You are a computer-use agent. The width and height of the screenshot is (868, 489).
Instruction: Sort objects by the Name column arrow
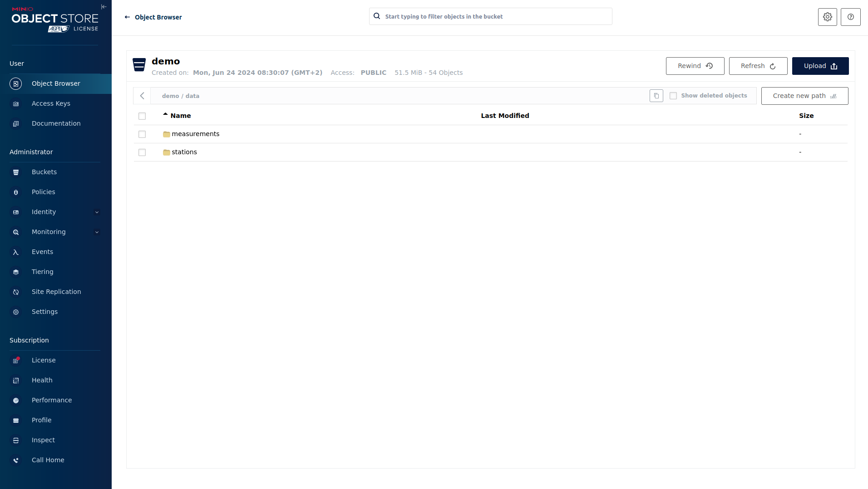pos(165,115)
